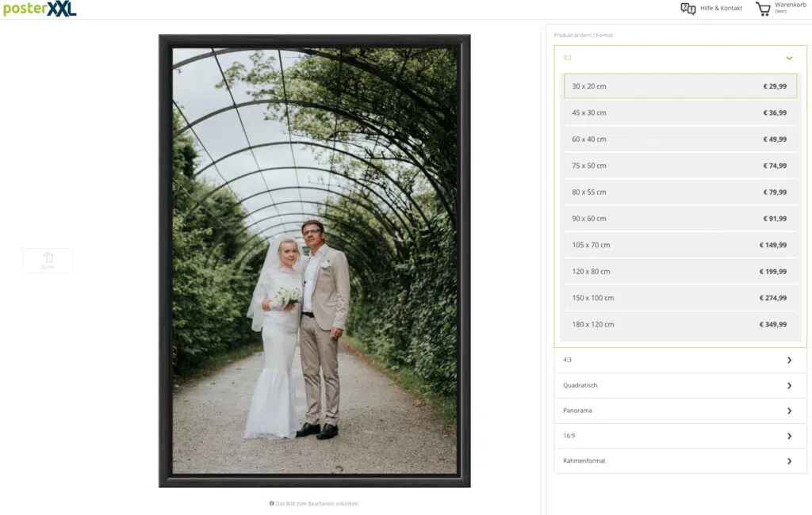Pick the 90 x 60 cm size for €91,99
This screenshot has height=515, width=812.
(680, 218)
